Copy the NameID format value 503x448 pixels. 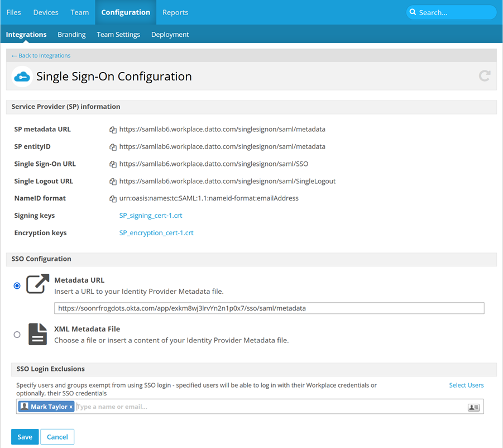pos(113,199)
